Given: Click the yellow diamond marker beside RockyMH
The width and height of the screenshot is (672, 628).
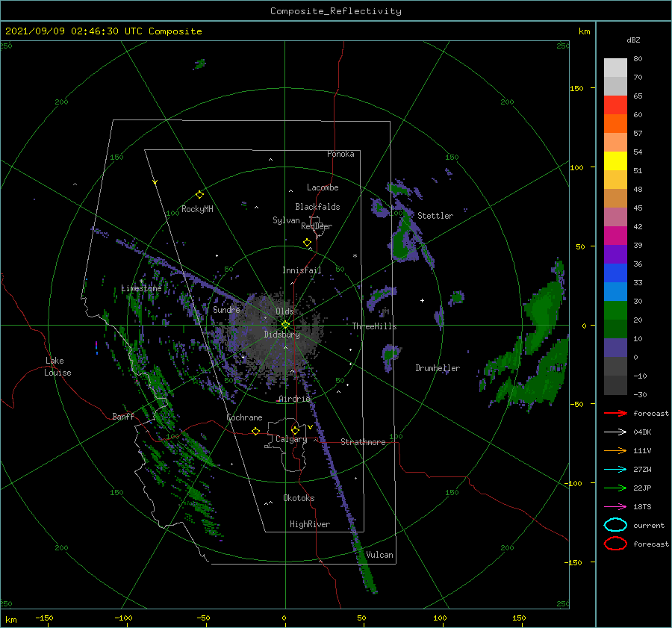Looking at the screenshot, I should (199, 195).
